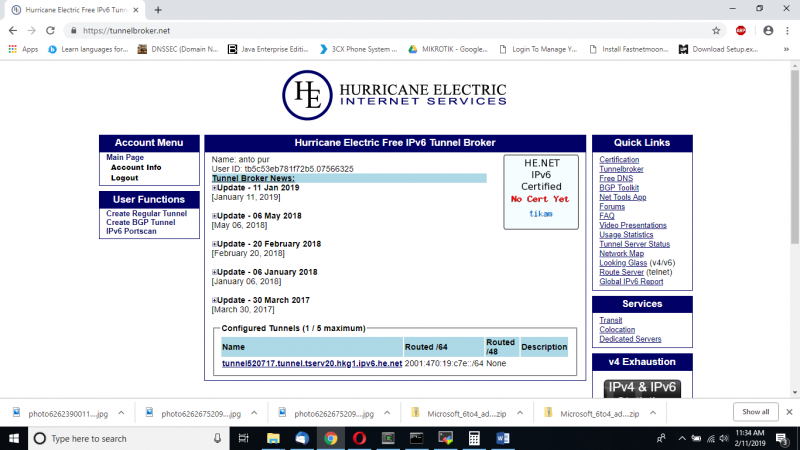Click the Hurricane Electric browser tab

76,10
